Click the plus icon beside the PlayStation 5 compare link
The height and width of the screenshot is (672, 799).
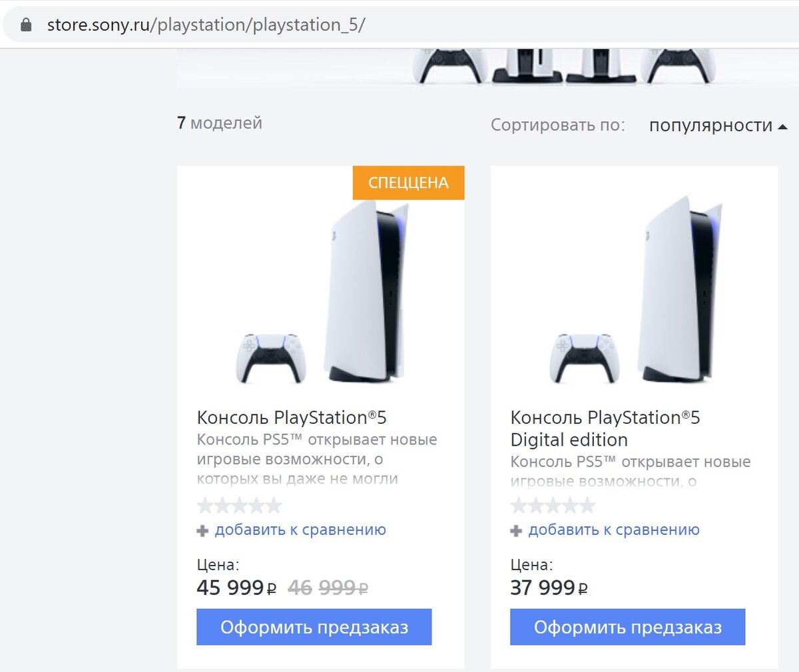(203, 531)
